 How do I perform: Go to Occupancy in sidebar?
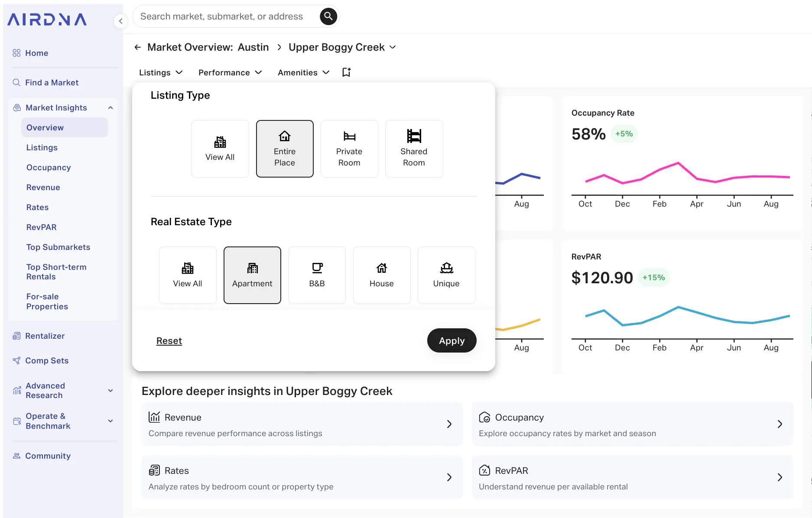(49, 167)
